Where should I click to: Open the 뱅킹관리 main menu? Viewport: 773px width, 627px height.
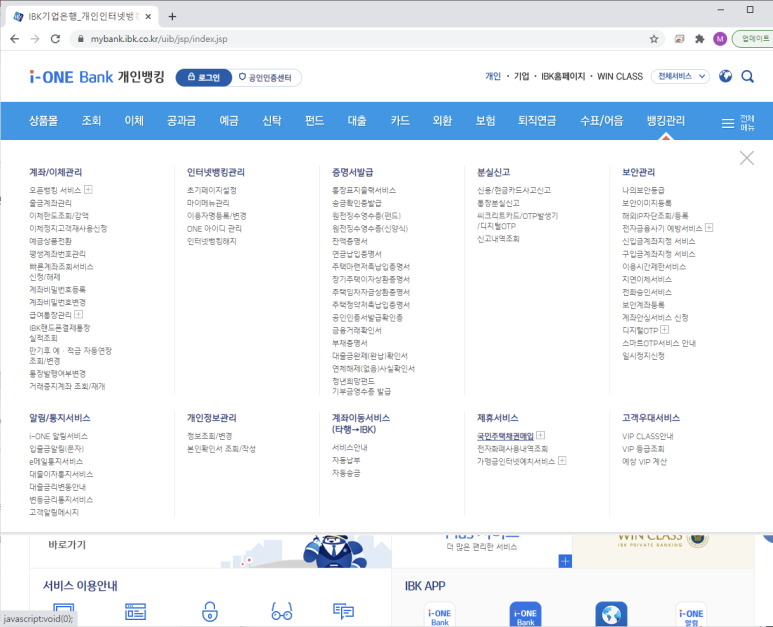click(666, 121)
